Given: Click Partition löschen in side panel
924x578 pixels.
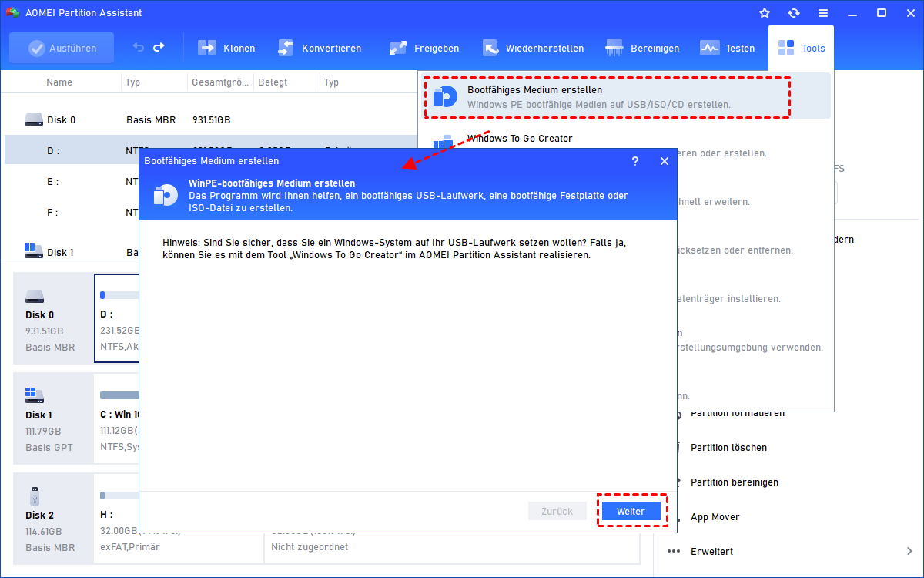Looking at the screenshot, I should pyautogui.click(x=728, y=448).
